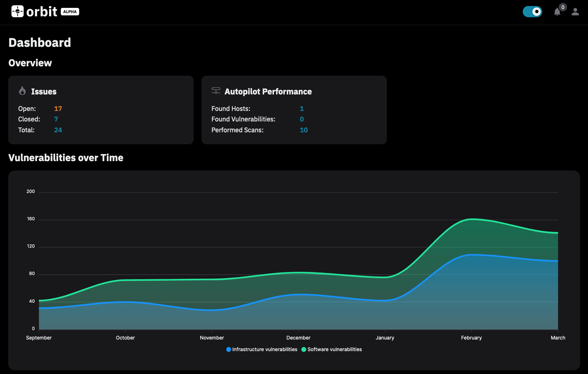Click the flame icon beside Issues

(23, 91)
